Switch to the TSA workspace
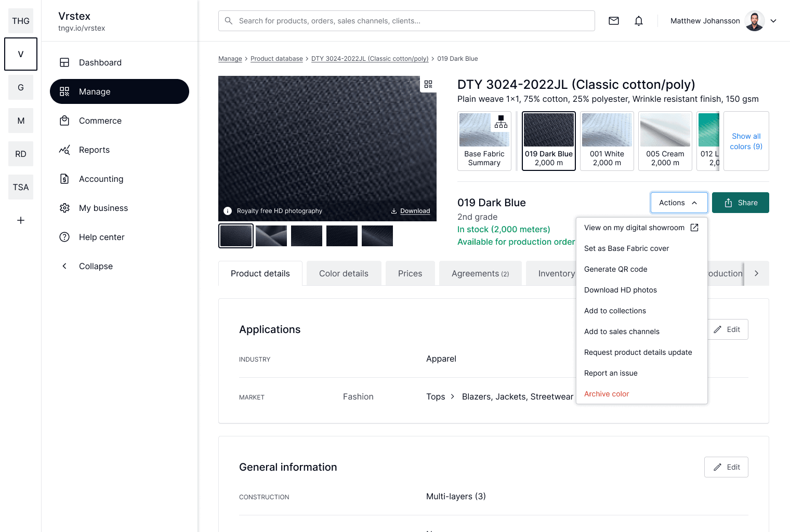The image size is (790, 532). click(21, 187)
